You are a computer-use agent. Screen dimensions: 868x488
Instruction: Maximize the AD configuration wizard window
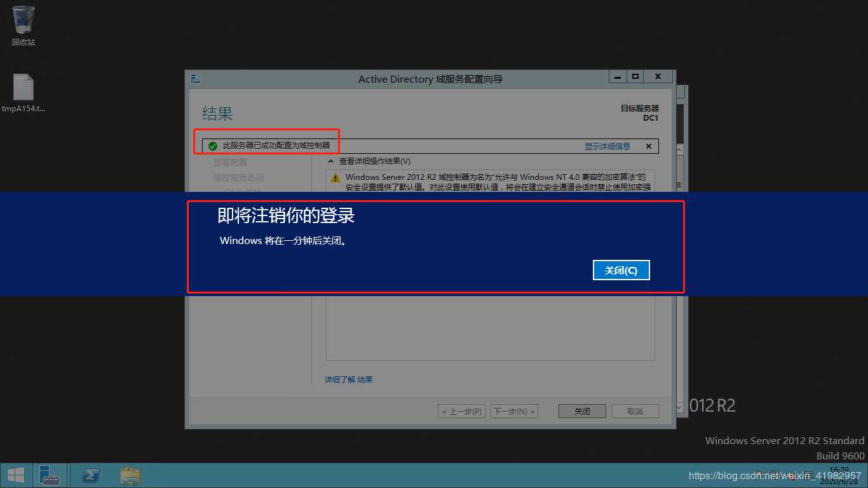[635, 76]
